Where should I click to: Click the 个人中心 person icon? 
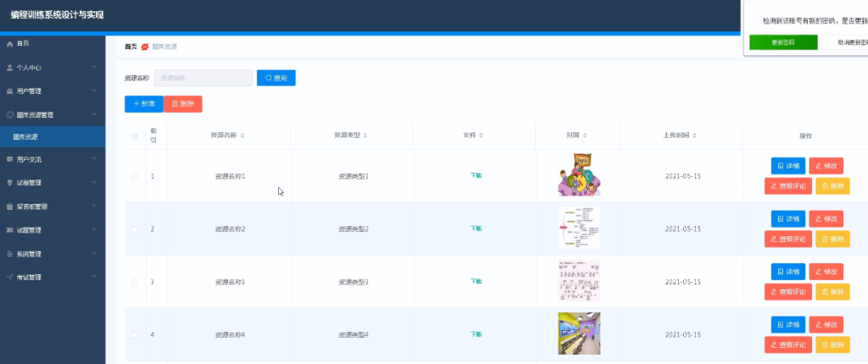[9, 68]
